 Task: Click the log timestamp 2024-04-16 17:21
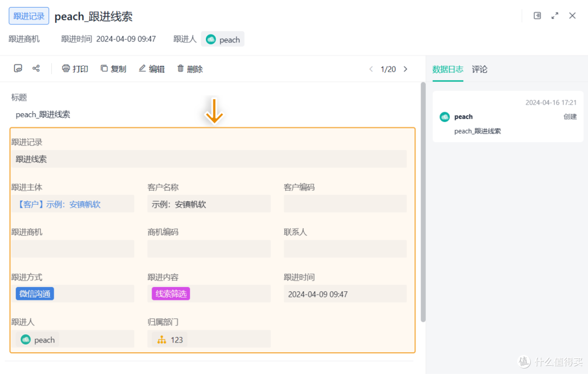click(551, 102)
